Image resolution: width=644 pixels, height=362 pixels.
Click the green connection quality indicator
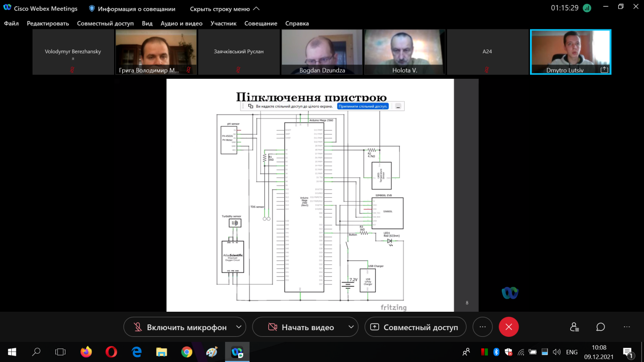click(587, 8)
